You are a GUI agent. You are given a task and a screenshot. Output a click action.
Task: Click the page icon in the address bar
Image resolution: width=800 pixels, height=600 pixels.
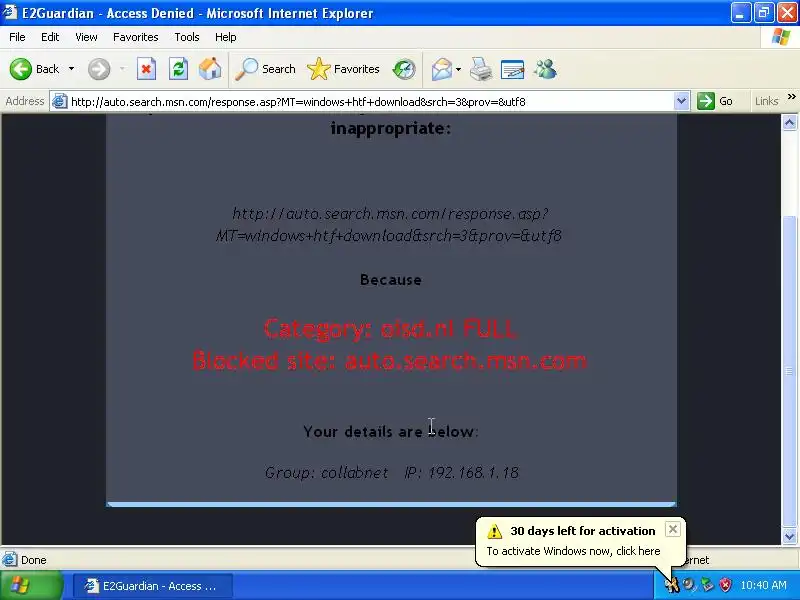[59, 102]
